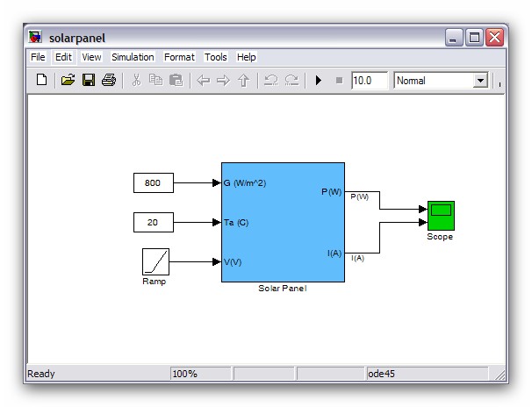
Task: Start the simulation with the play button
Action: point(319,81)
